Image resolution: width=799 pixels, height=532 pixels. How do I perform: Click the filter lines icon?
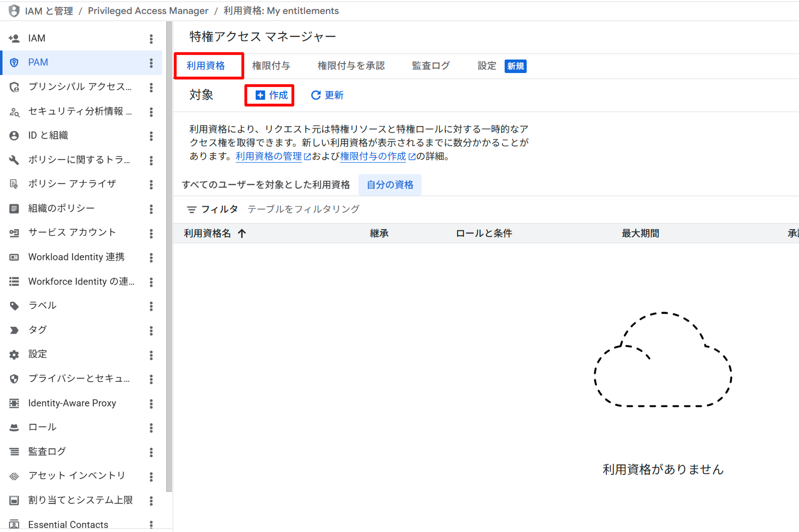[191, 210]
